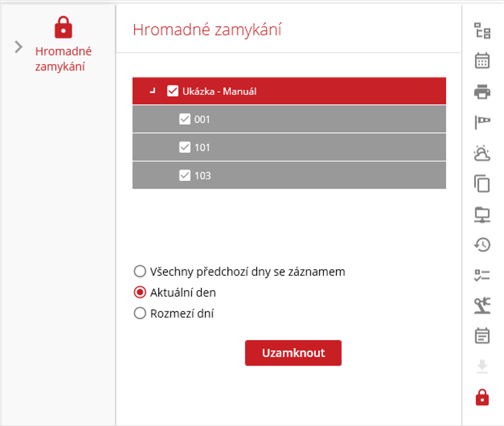Click the copy pages icon
This screenshot has width=504, height=426.
[482, 183]
